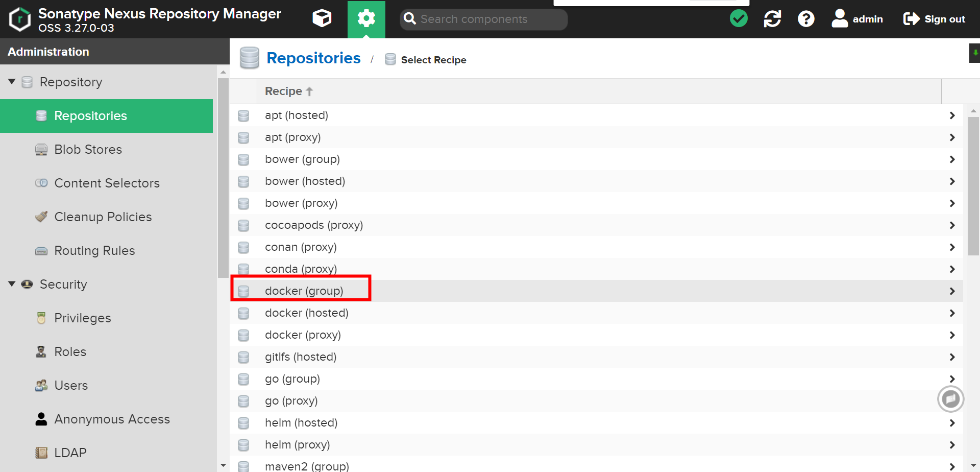Image resolution: width=980 pixels, height=472 pixels.
Task: Open help via the question mark icon
Action: point(805,18)
